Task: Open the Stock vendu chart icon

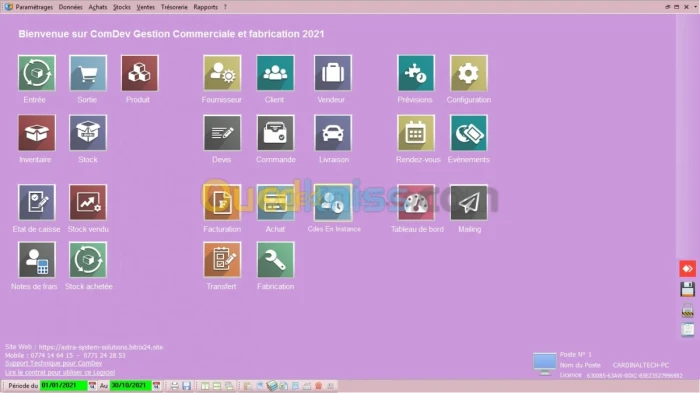Action: pos(88,202)
